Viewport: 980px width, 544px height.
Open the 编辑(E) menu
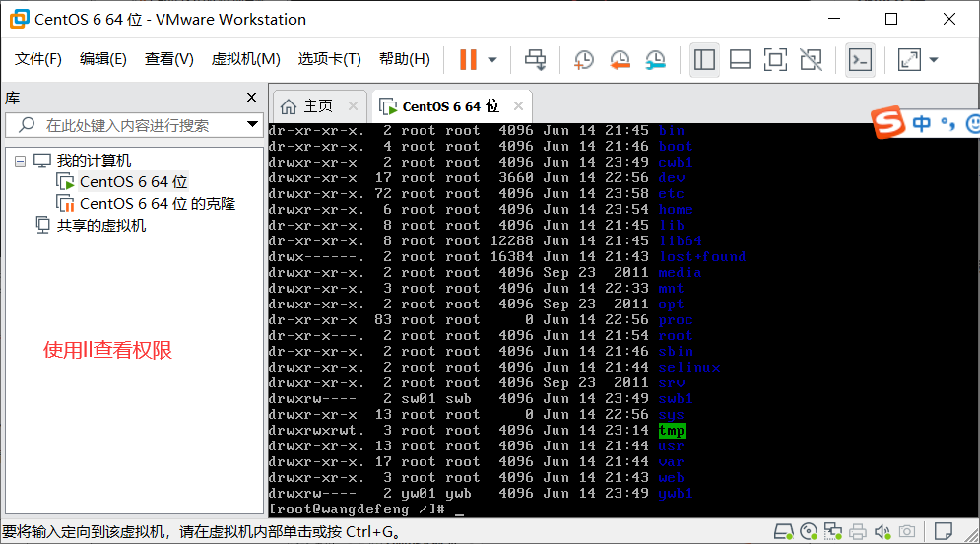103,59
